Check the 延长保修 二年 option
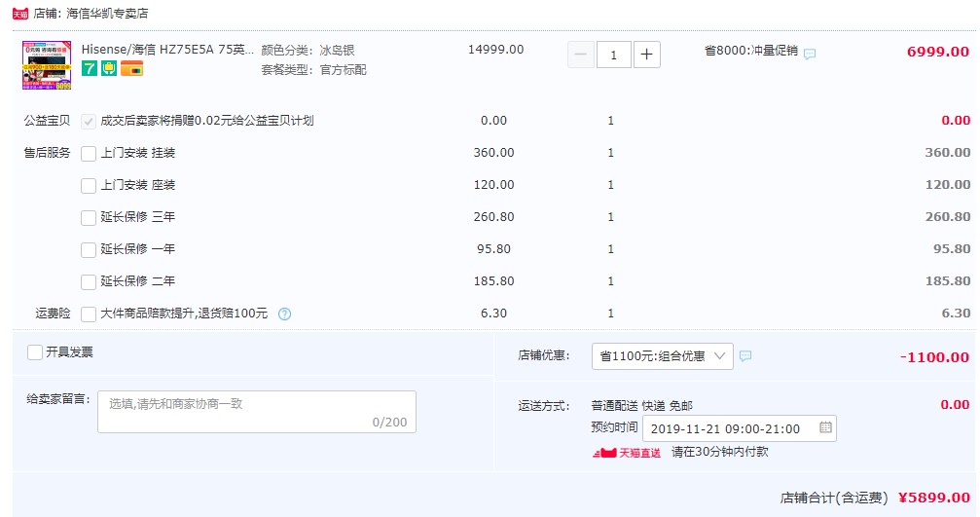Screen dimensions: 980x517 click(x=89, y=282)
